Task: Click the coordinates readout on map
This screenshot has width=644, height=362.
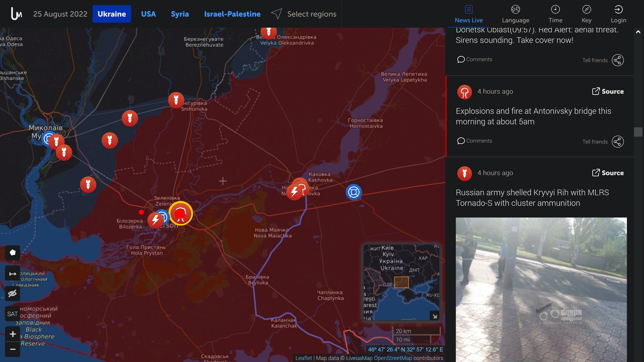Action: tap(405, 349)
